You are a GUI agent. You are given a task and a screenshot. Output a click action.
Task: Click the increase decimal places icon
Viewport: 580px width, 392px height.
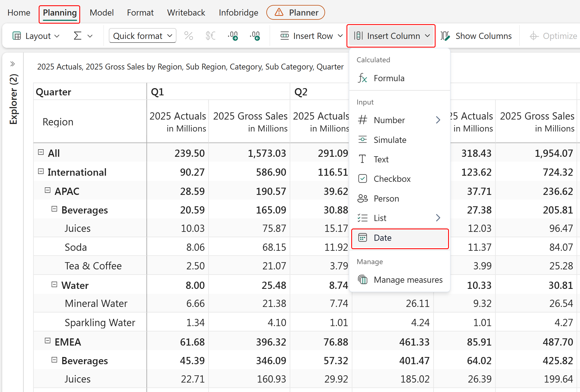click(233, 36)
